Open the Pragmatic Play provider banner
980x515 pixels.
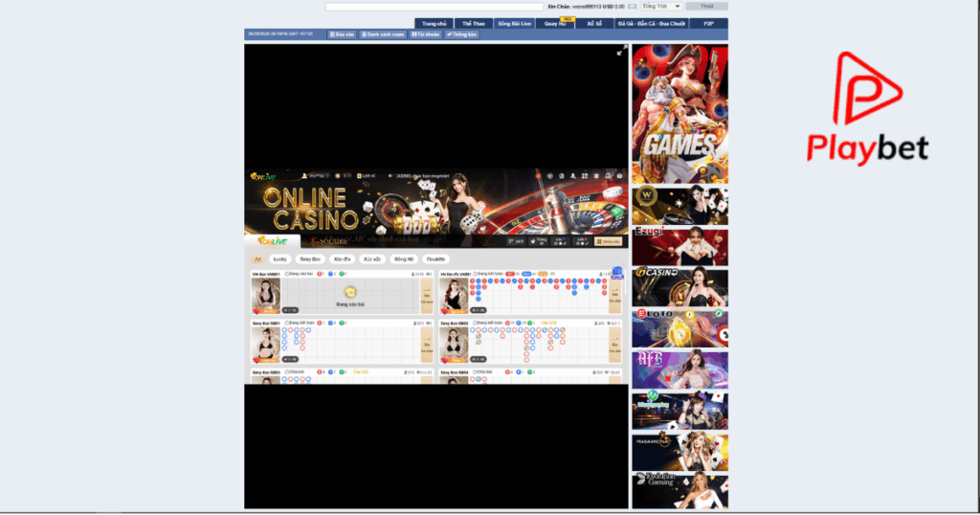(680, 452)
